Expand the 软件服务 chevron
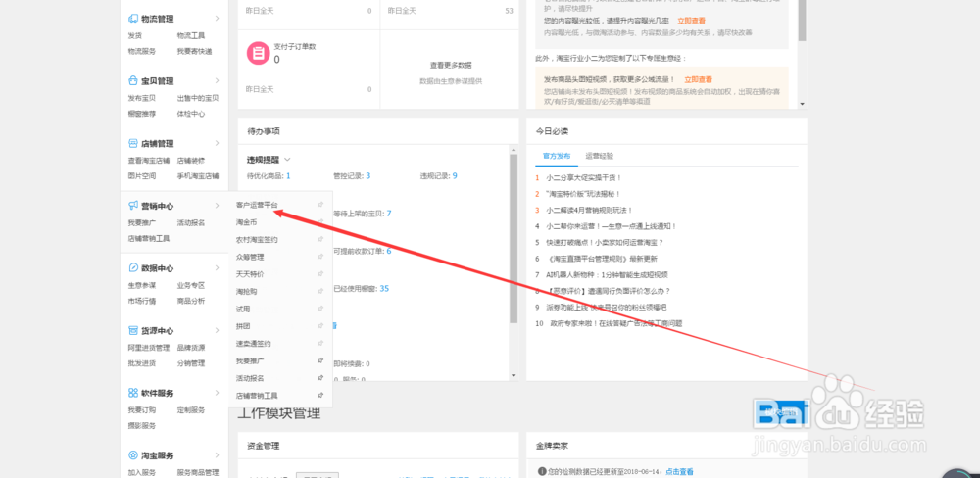 pyautogui.click(x=218, y=393)
